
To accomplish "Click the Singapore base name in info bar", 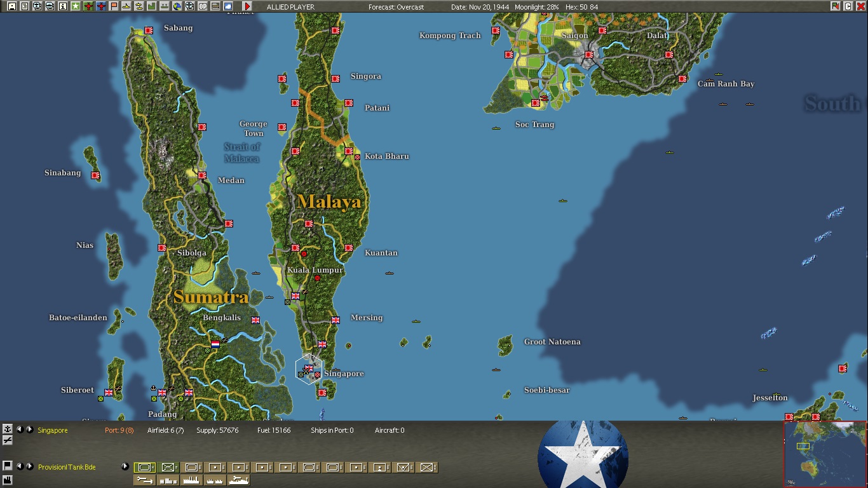I will tap(53, 430).
